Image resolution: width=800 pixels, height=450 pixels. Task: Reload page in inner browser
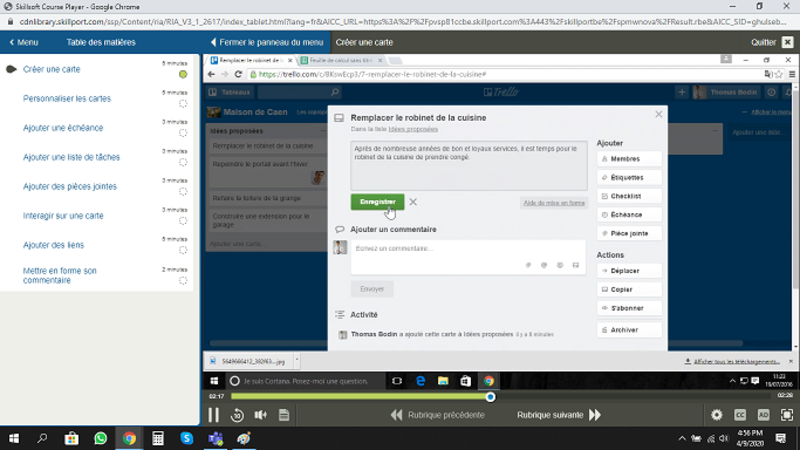coord(238,74)
